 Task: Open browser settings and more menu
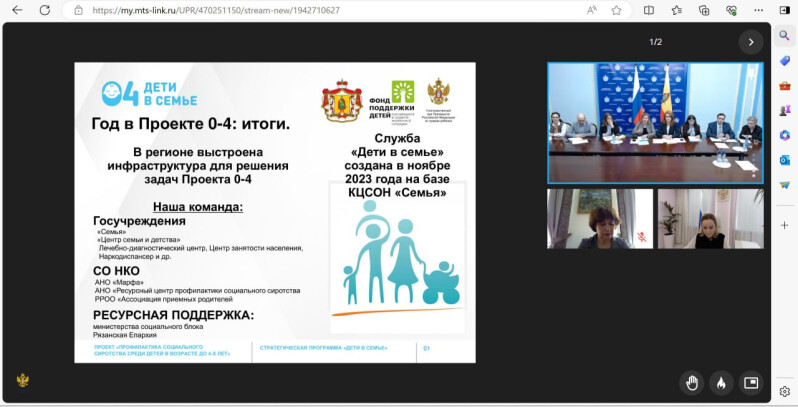(758, 11)
